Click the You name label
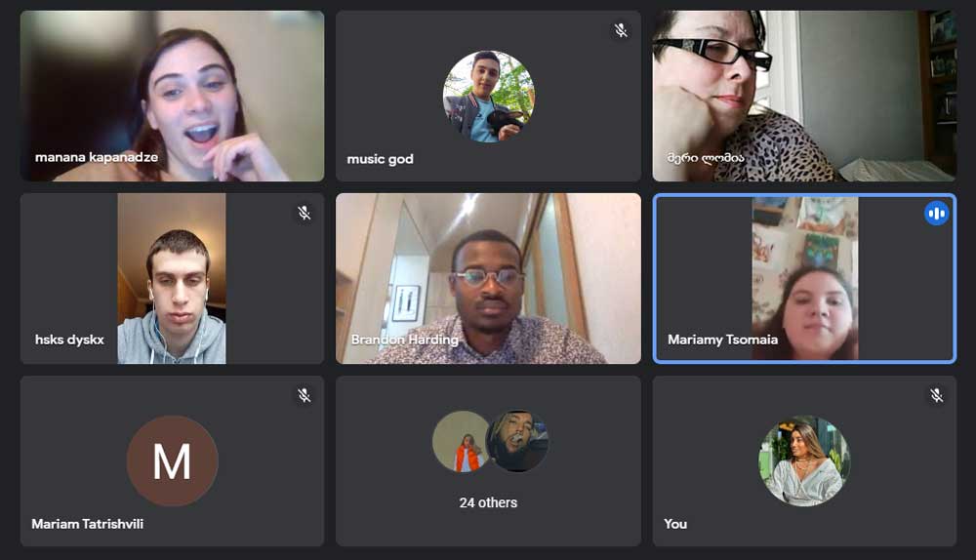Screen dimensions: 976x560 coord(675,524)
